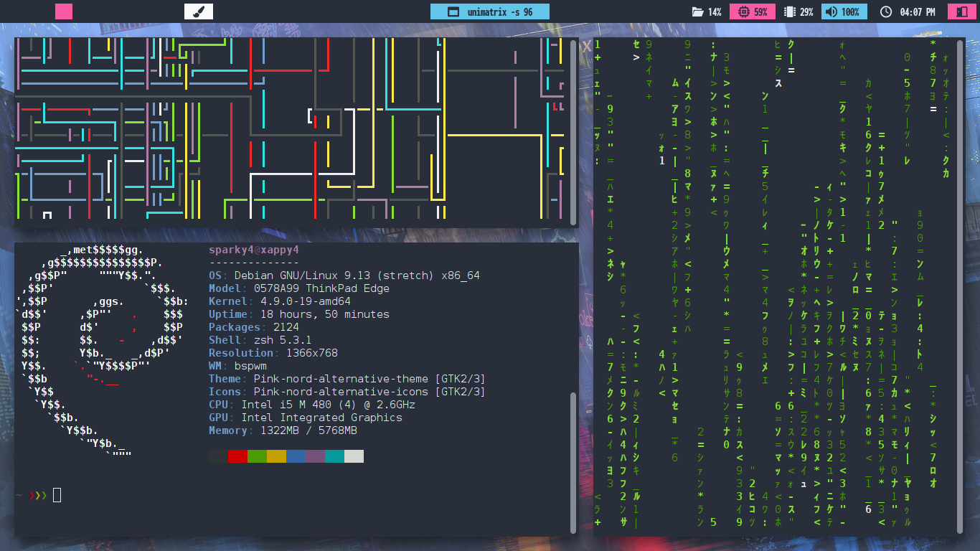Click the 04:07 PM time text
The width and height of the screenshot is (980, 551).
(917, 12)
